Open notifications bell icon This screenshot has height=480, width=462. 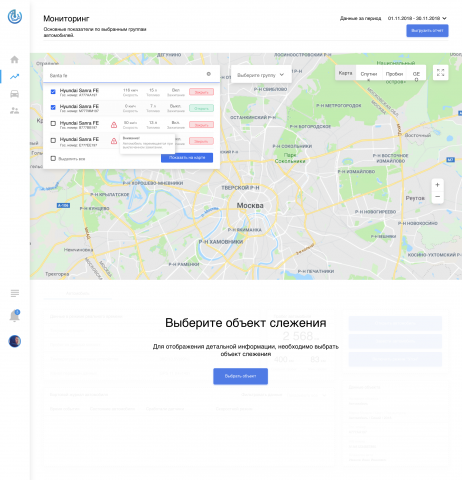(x=14, y=316)
